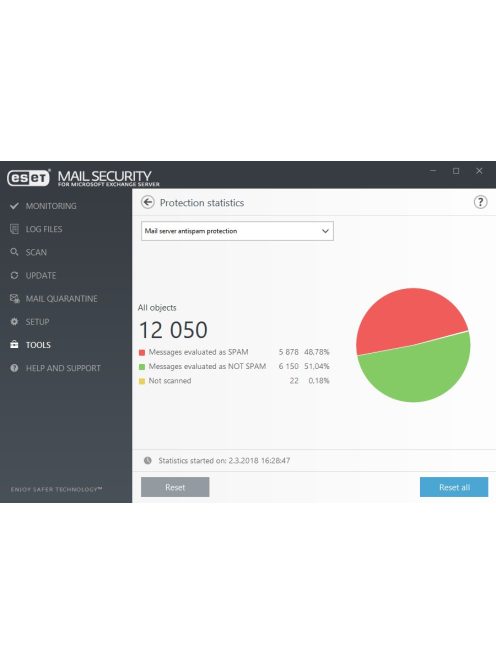
Task: Click the Not scanned label
Action: point(170,381)
